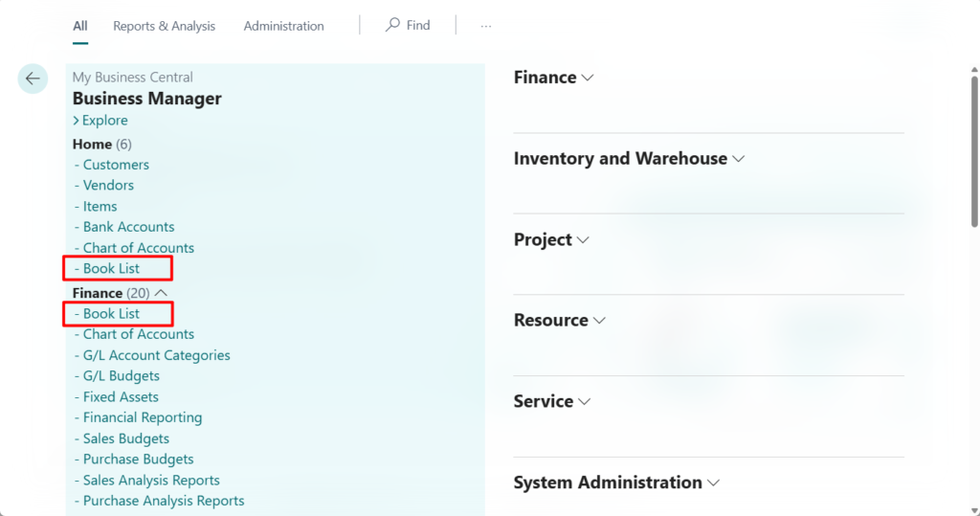The height and width of the screenshot is (516, 980).
Task: Expand Inventory and Warehouse group
Action: tap(738, 159)
